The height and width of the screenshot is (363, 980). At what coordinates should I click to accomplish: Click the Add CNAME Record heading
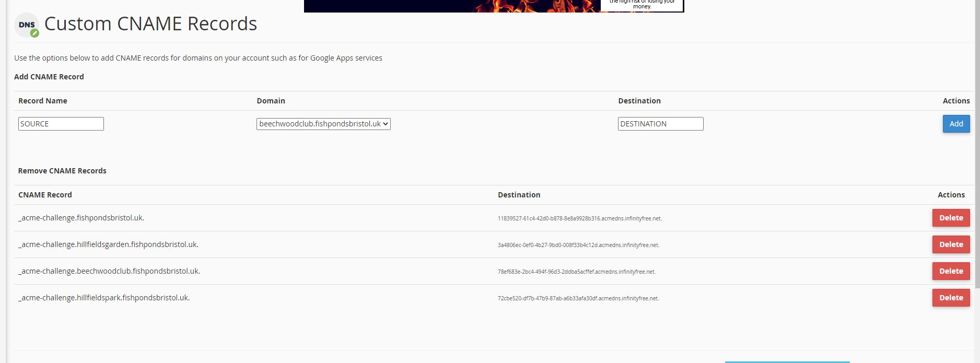(49, 77)
